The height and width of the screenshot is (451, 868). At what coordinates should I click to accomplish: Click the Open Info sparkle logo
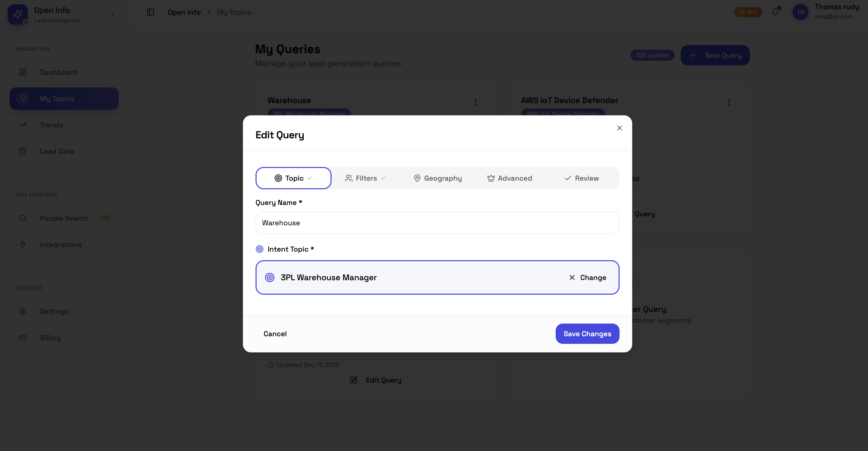pos(17,14)
